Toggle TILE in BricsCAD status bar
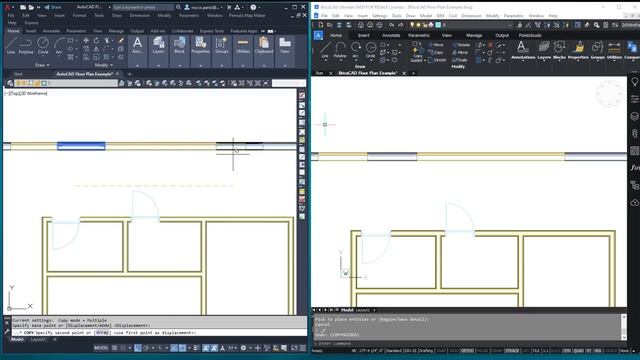 click(x=536, y=351)
